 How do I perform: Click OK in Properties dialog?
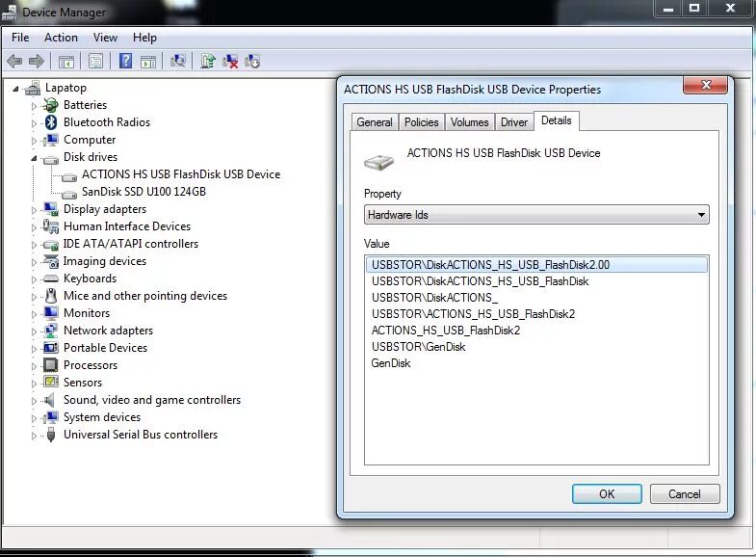point(607,493)
